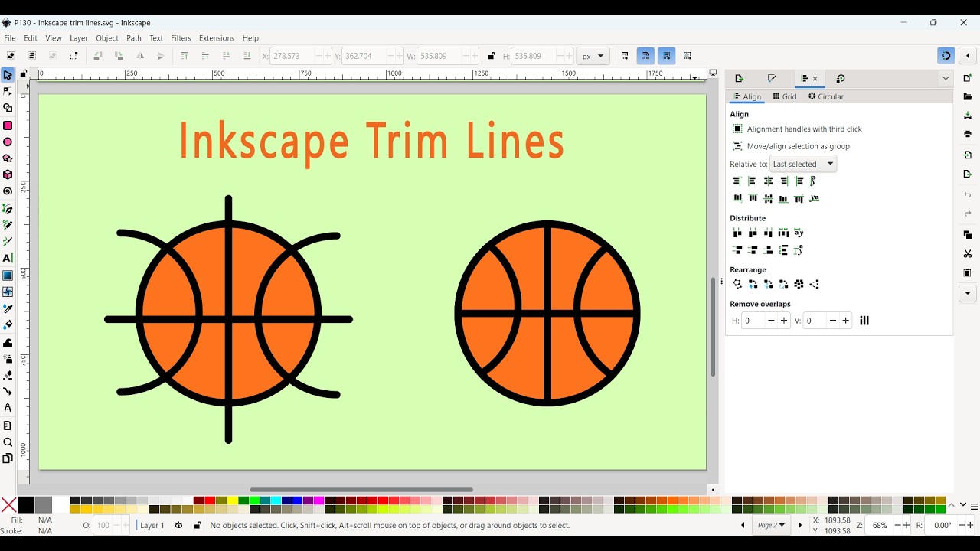Image resolution: width=980 pixels, height=551 pixels.
Task: Toggle scale rounded corners option
Action: click(645, 56)
